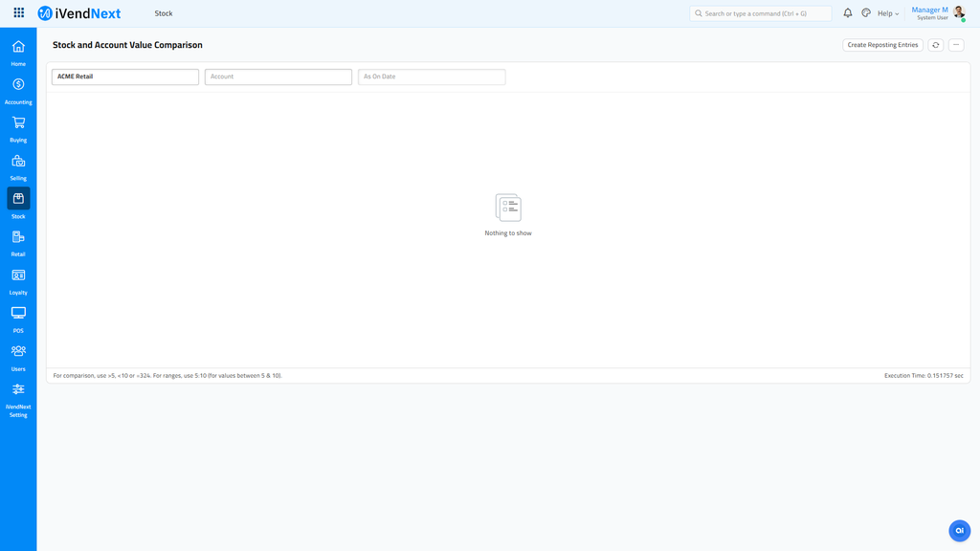Click the theme palette icon
This screenshot has height=551, width=980.
[866, 13]
